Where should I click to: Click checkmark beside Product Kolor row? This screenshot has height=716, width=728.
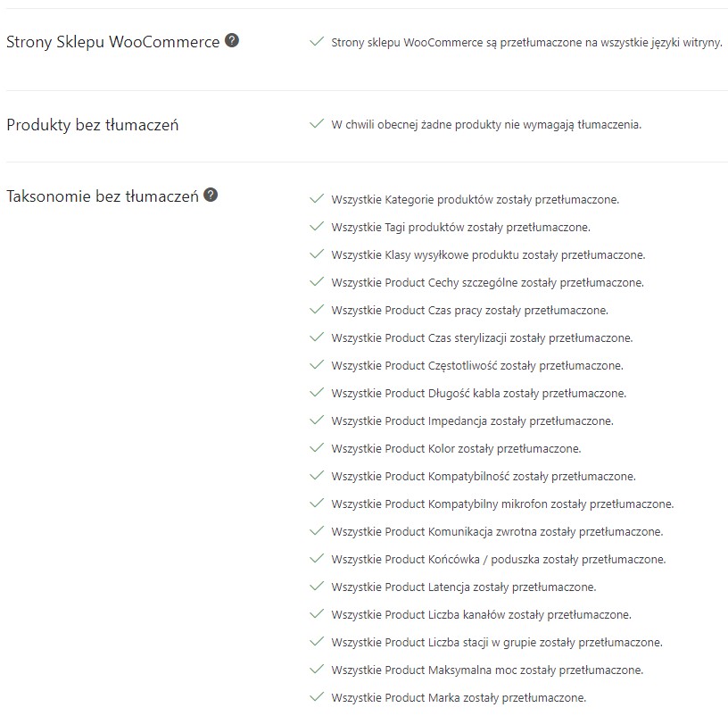click(316, 448)
